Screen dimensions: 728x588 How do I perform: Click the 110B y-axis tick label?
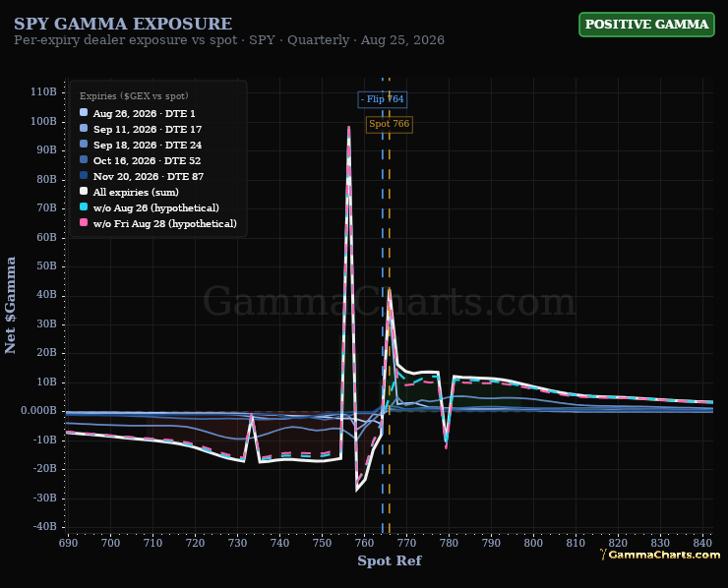pos(43,91)
